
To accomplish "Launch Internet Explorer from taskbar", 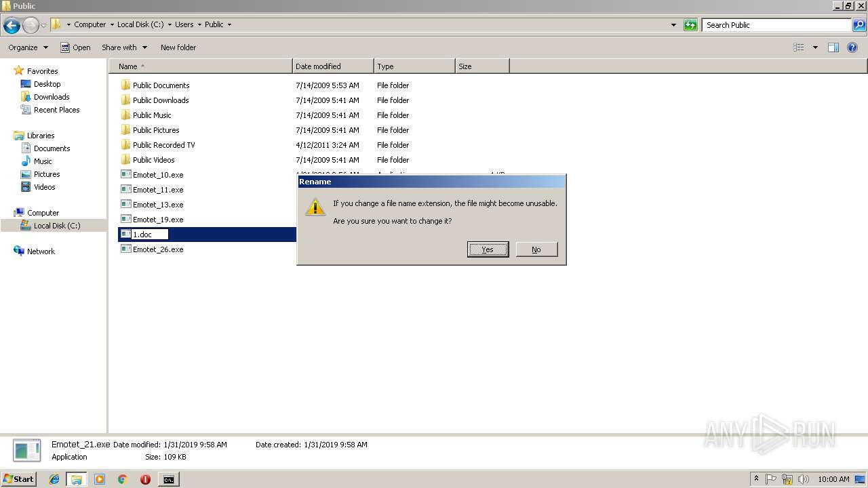I will (x=54, y=479).
